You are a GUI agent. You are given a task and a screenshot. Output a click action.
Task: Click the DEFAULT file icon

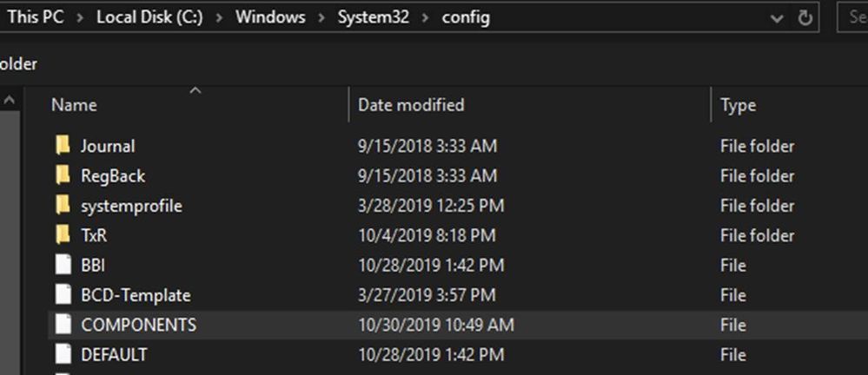click(x=63, y=354)
